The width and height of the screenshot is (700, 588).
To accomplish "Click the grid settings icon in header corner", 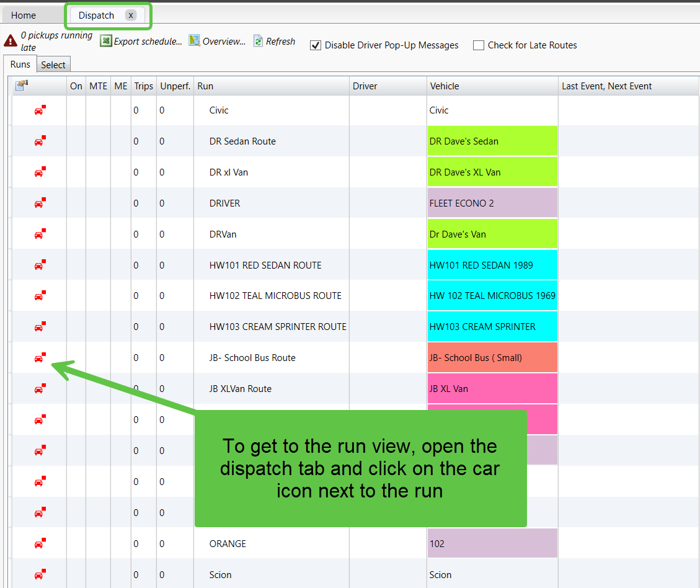I will pos(22,86).
